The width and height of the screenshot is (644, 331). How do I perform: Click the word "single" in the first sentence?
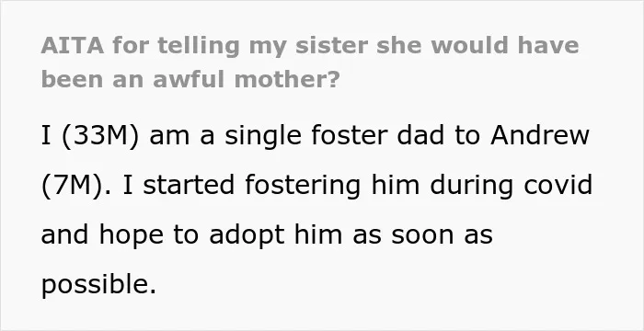point(263,137)
